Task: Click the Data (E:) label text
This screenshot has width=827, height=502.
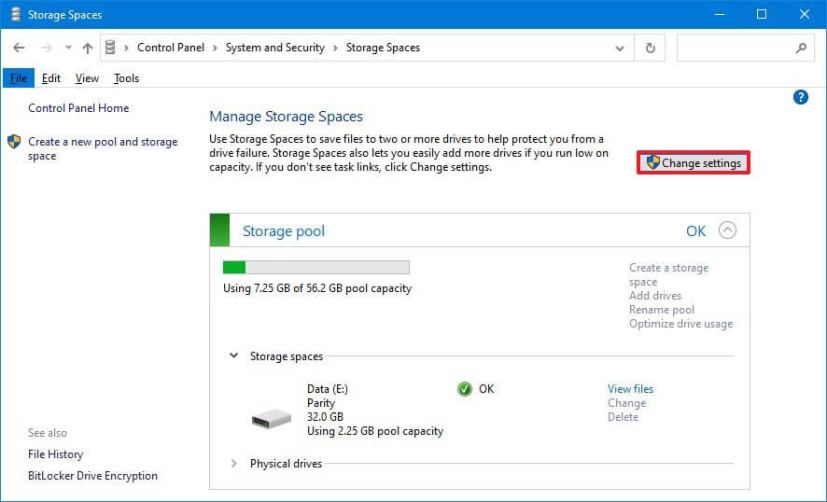Action: coord(328,389)
